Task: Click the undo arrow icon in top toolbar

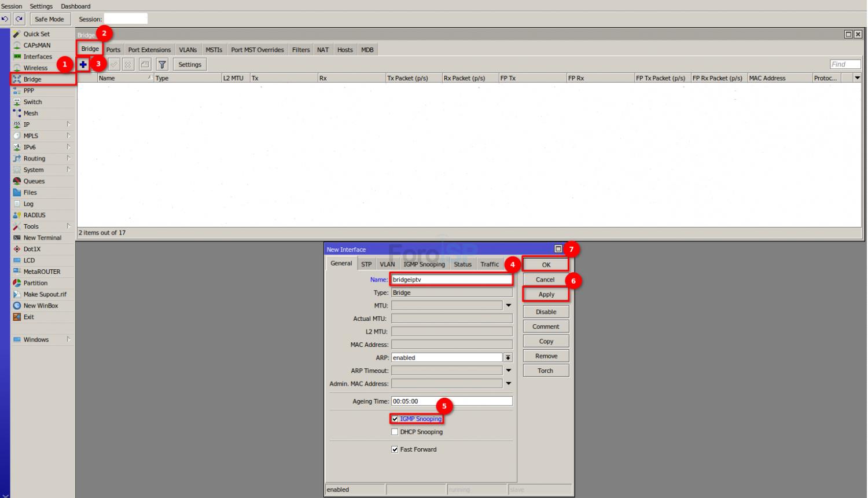Action: click(6, 19)
